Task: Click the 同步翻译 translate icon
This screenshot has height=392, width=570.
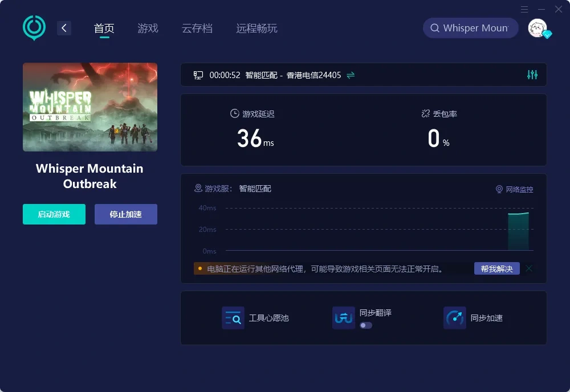Action: coord(344,318)
